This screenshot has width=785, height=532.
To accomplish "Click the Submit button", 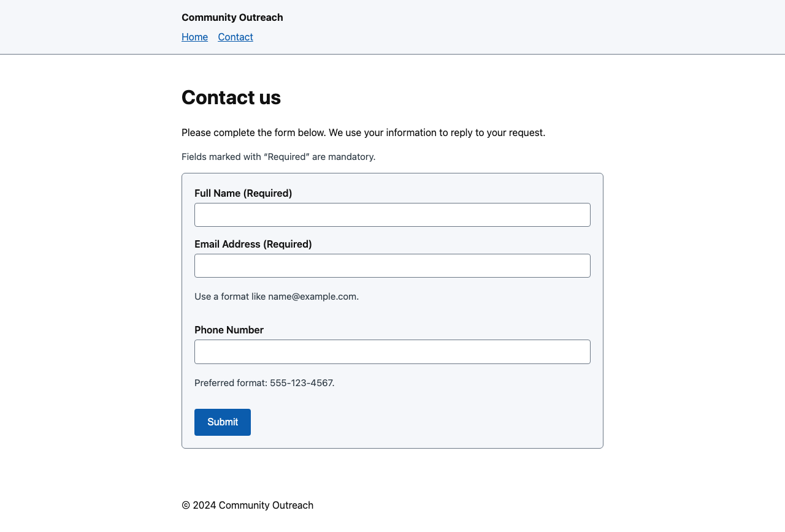I will 222,422.
